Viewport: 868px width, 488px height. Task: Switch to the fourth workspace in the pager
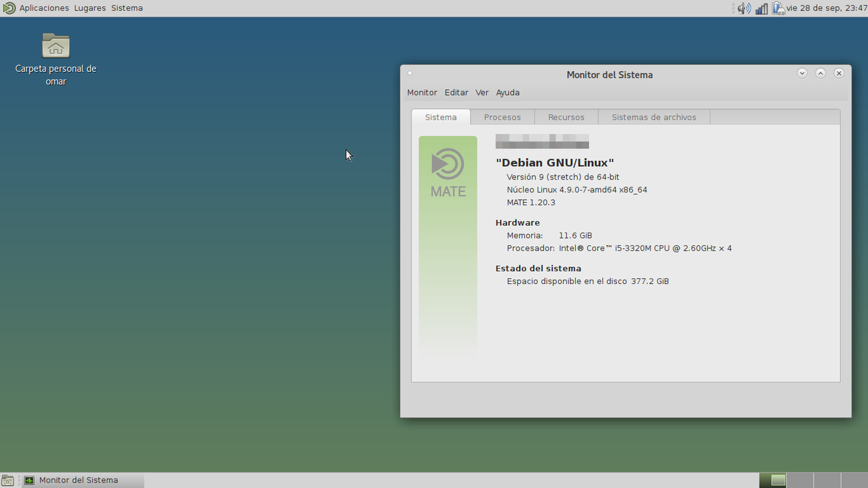pyautogui.click(x=853, y=480)
